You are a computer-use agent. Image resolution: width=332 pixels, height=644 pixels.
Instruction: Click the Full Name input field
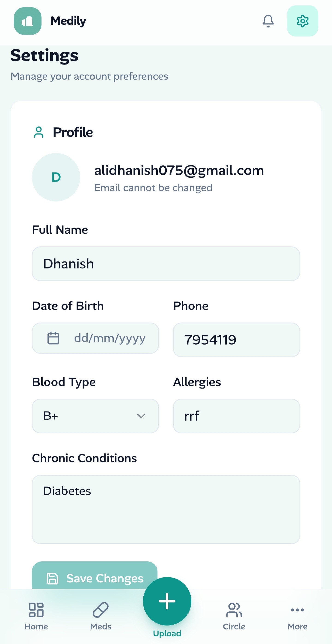tap(166, 264)
